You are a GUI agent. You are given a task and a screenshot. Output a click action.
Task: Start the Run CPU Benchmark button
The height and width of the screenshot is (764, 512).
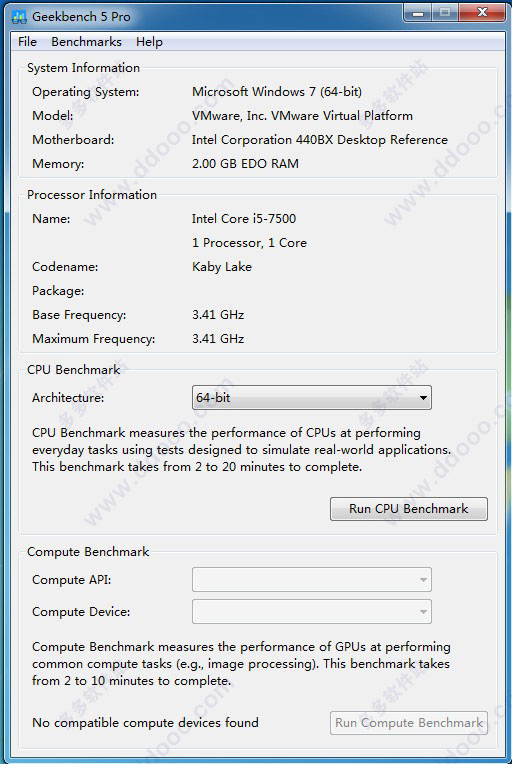(x=409, y=509)
